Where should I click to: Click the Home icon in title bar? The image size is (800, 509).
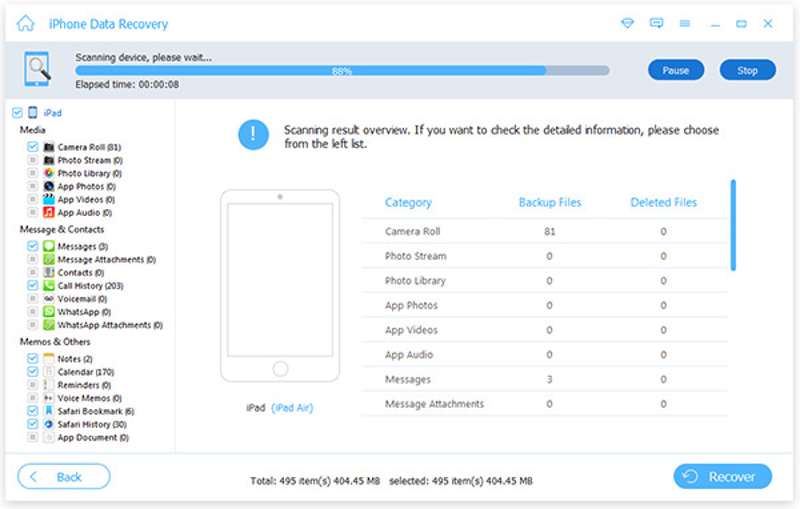(26, 23)
